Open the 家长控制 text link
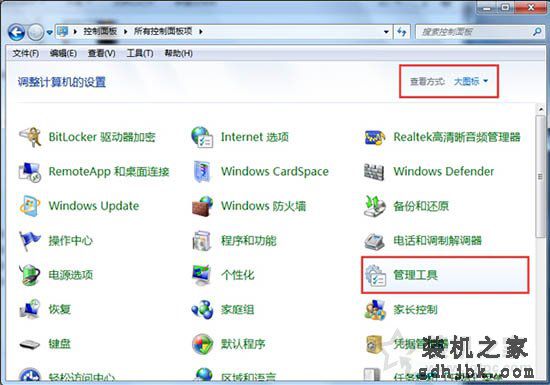 (415, 310)
